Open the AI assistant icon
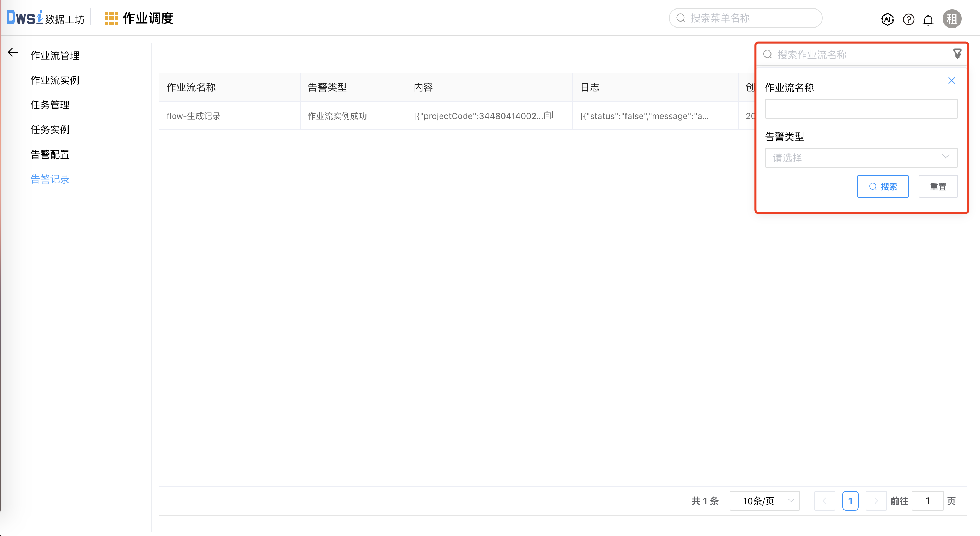 (887, 19)
